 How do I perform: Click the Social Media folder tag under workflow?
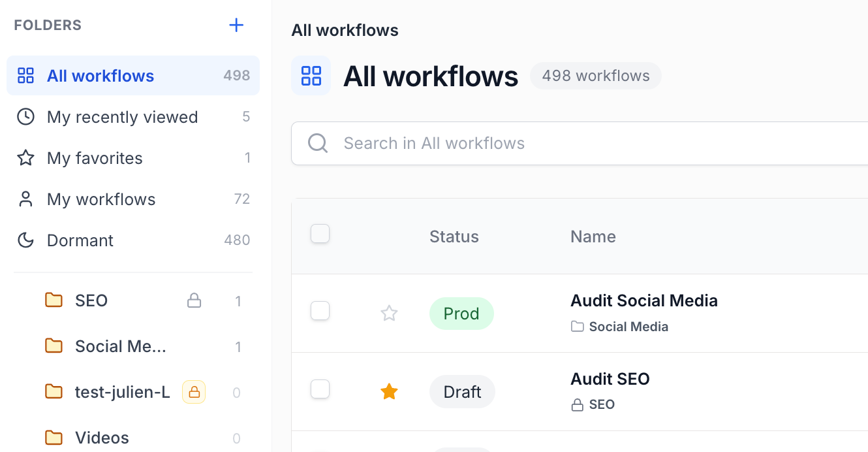tap(619, 327)
